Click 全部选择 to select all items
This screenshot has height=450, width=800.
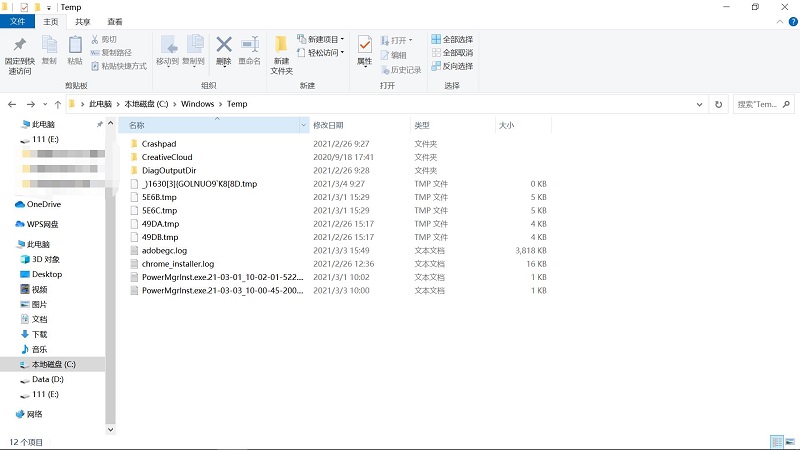click(x=452, y=39)
